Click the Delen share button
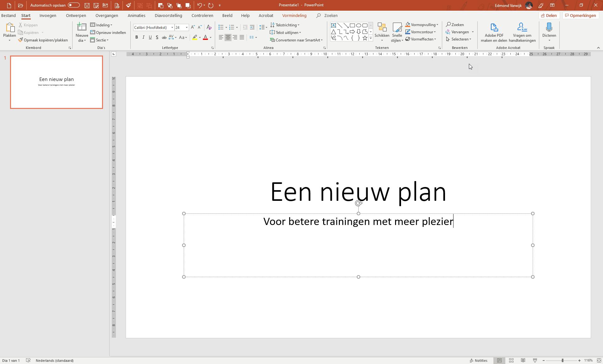The height and width of the screenshot is (364, 603). tap(549, 15)
